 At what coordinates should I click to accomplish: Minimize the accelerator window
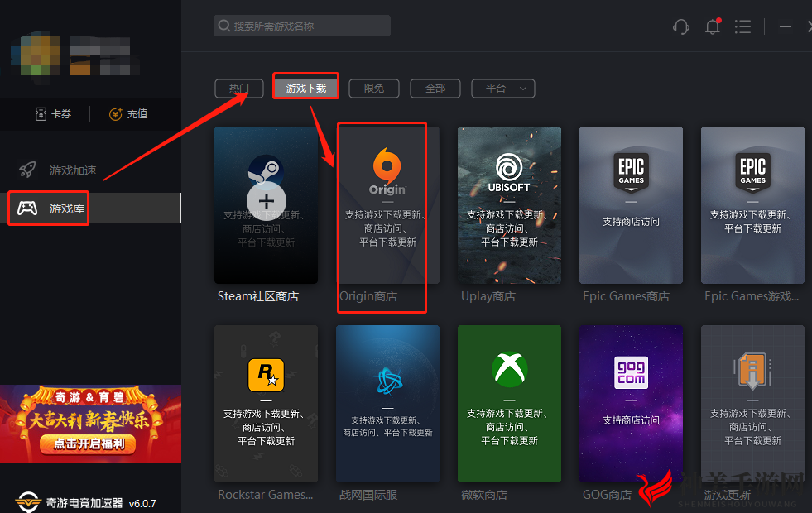tap(785, 26)
